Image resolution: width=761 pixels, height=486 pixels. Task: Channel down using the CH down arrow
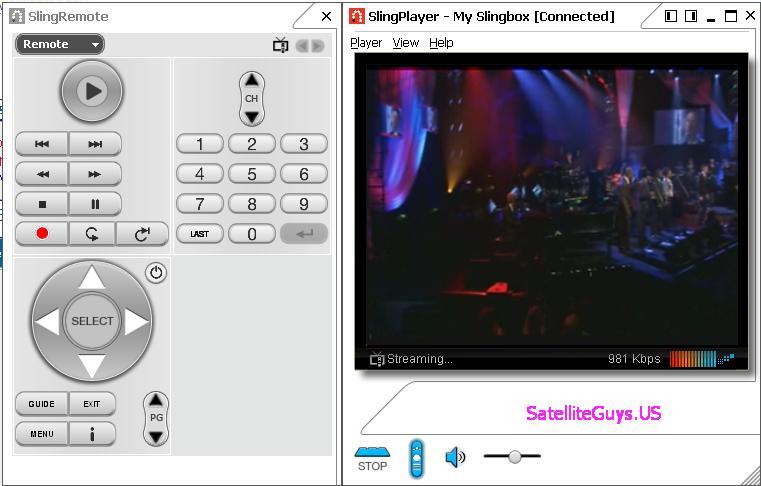coord(251,117)
